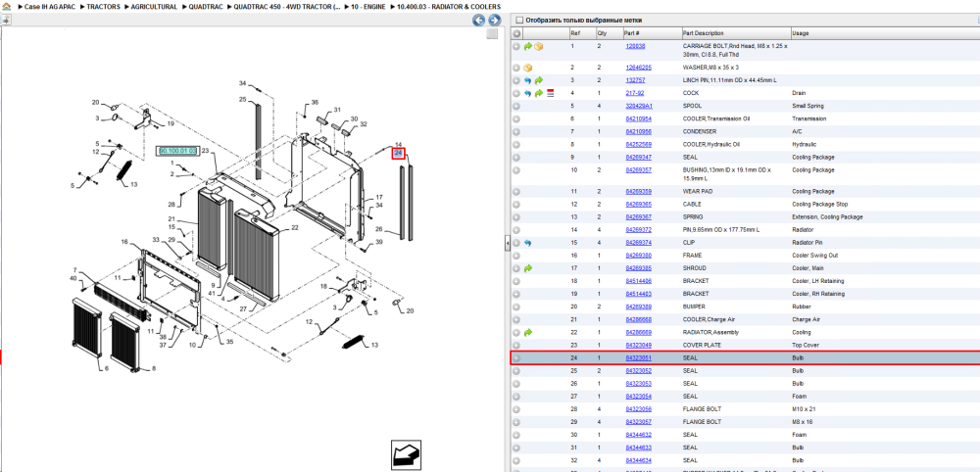Open part number 84286669
Viewport: 980px width, 472px height.
tap(639, 332)
